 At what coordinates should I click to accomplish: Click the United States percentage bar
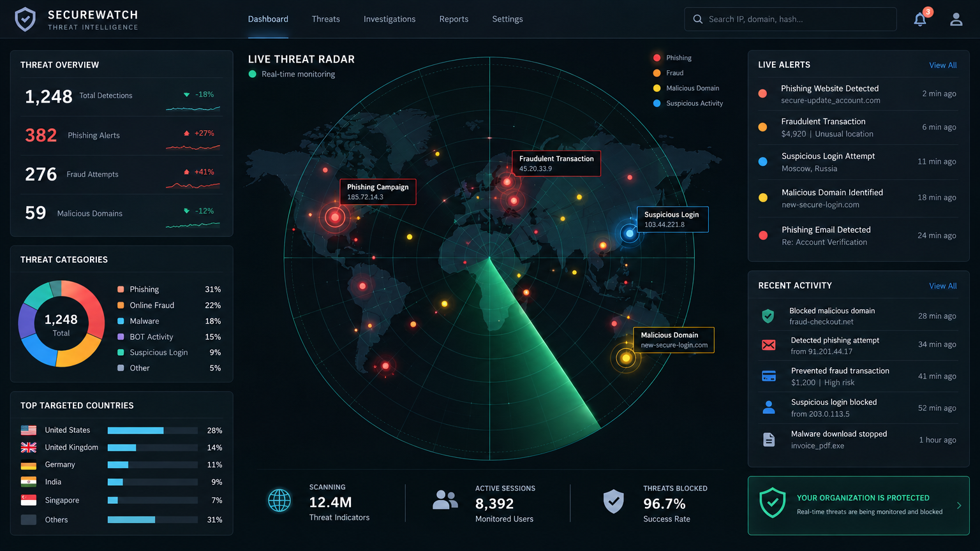(x=152, y=430)
